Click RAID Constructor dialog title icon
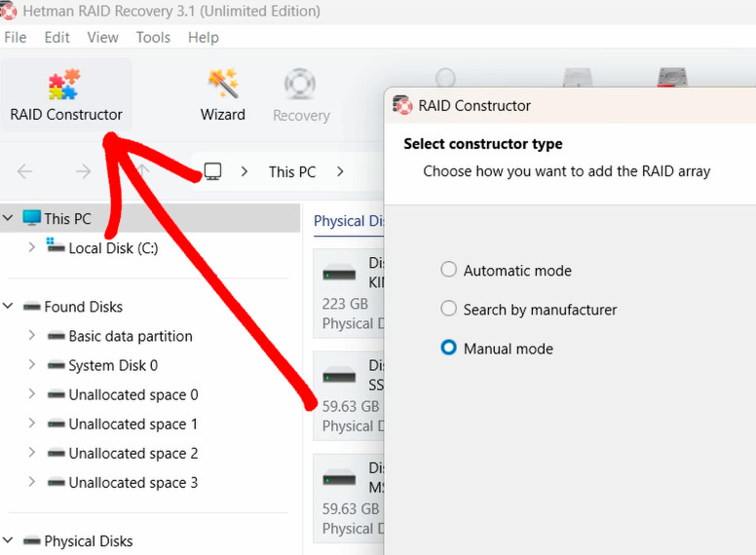Viewport: 756px width, 555px height. tap(402, 105)
